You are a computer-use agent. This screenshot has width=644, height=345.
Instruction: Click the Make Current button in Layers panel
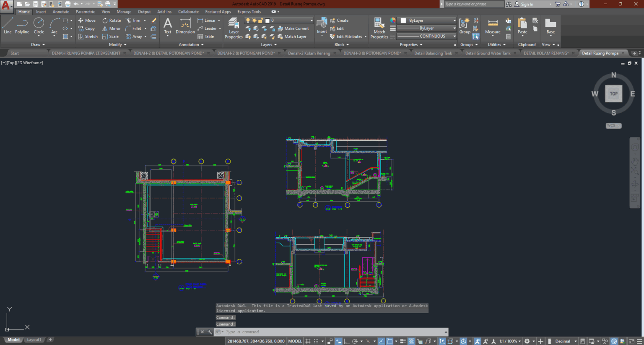(294, 28)
